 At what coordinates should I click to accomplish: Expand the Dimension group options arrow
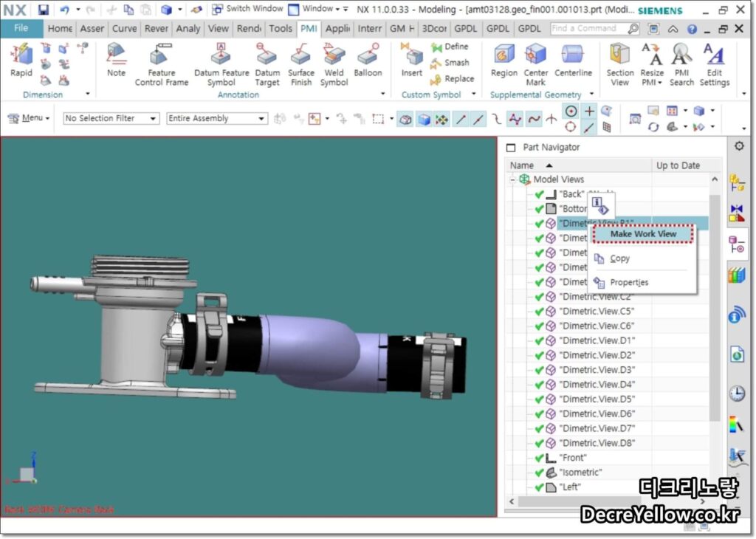click(x=87, y=94)
